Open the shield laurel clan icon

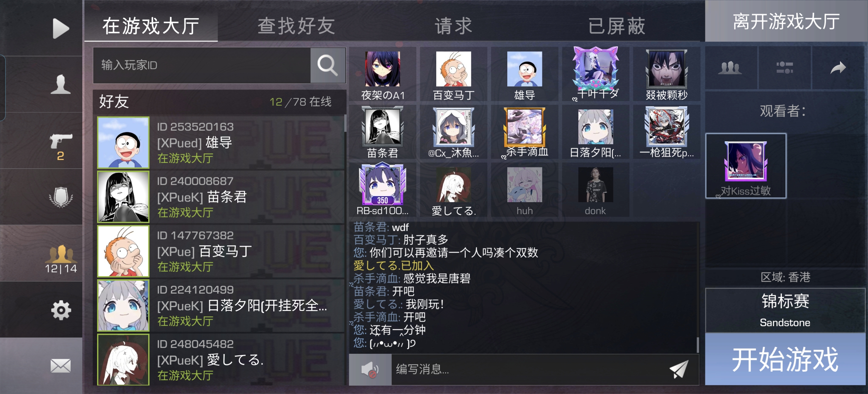click(x=61, y=197)
